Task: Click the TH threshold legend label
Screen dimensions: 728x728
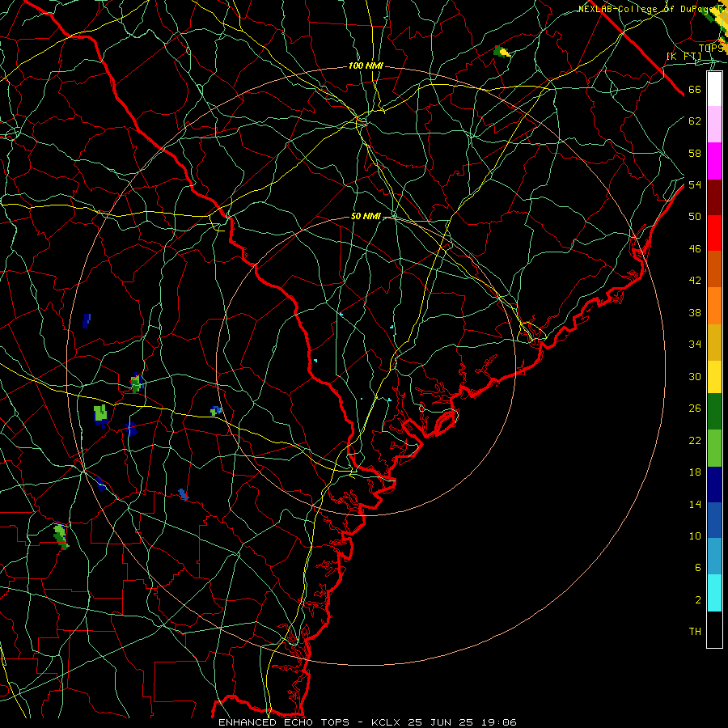Action: (x=695, y=632)
